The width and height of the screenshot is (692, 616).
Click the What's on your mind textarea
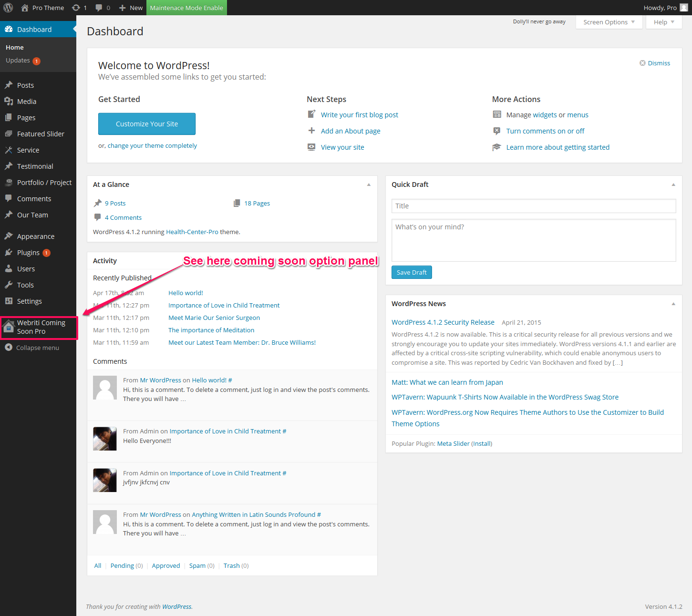(x=534, y=240)
